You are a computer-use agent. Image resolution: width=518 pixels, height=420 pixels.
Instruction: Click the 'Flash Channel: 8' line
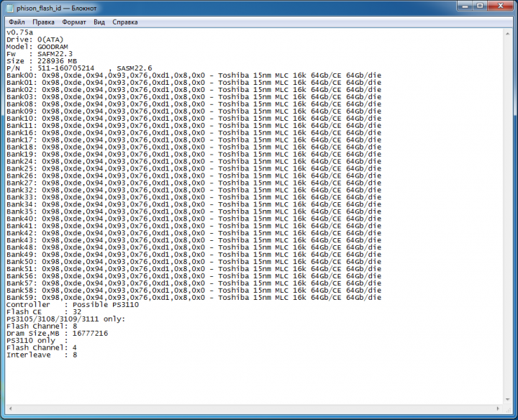[x=42, y=327]
